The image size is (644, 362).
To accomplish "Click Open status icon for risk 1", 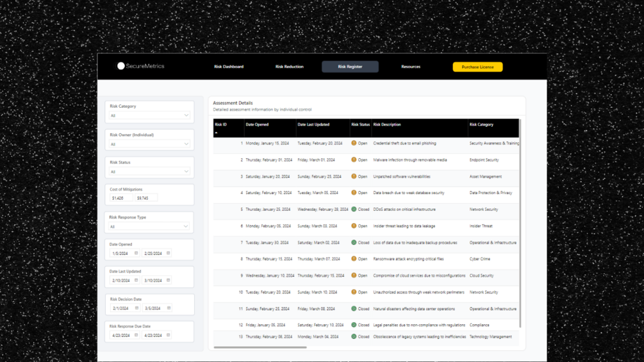I will pos(354,144).
